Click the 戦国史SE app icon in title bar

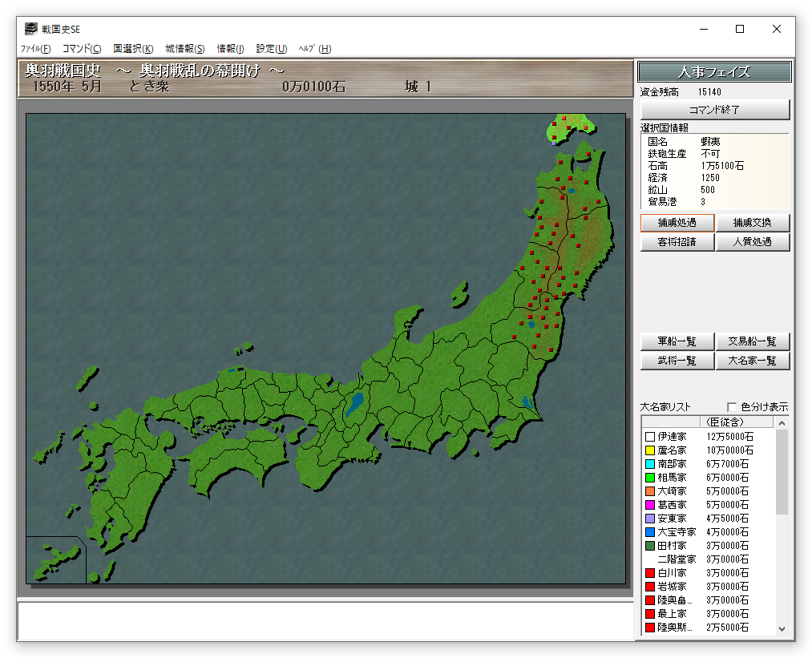tap(30, 29)
